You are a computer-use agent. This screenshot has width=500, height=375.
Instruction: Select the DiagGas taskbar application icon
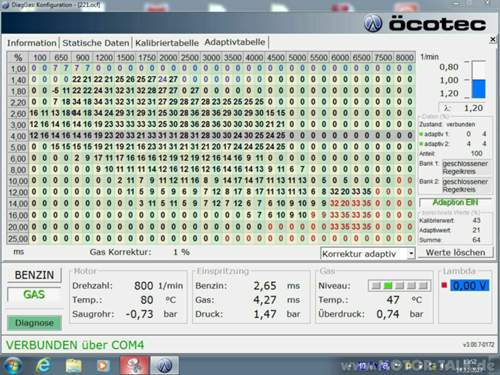(x=164, y=365)
